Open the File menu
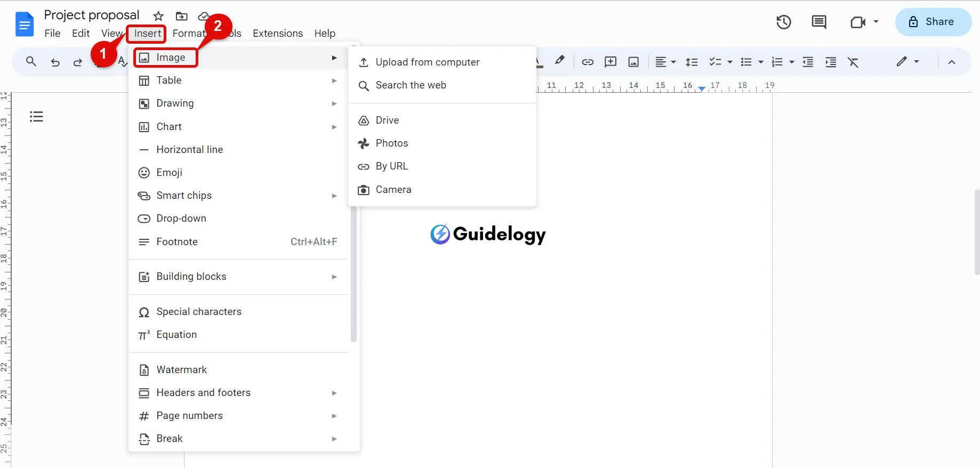The height and width of the screenshot is (468, 980). tap(52, 33)
